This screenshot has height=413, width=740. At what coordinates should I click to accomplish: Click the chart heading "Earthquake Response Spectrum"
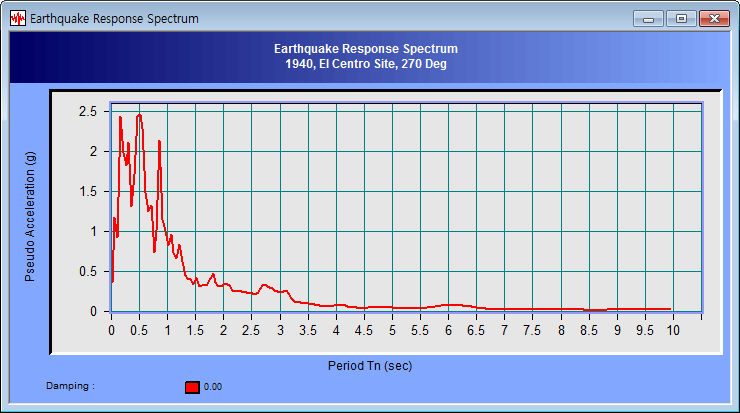tap(365, 48)
